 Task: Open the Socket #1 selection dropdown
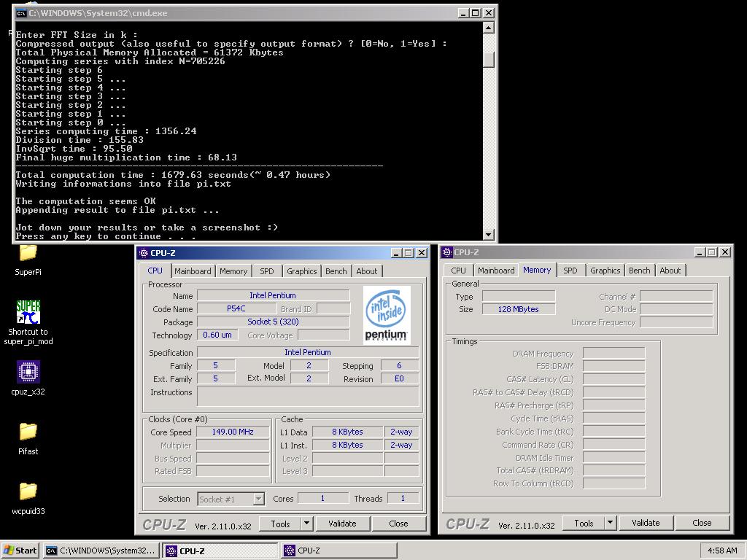pos(231,499)
